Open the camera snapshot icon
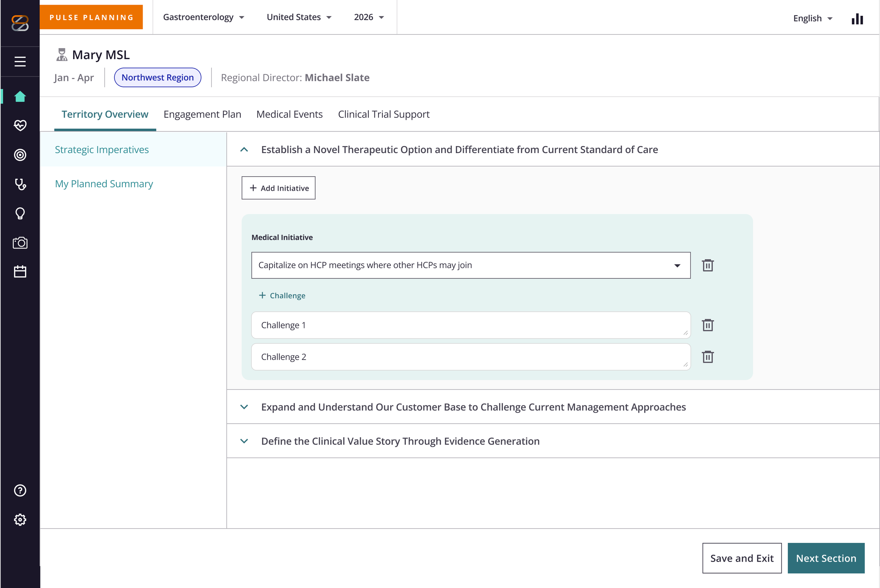880x588 pixels. click(x=20, y=243)
